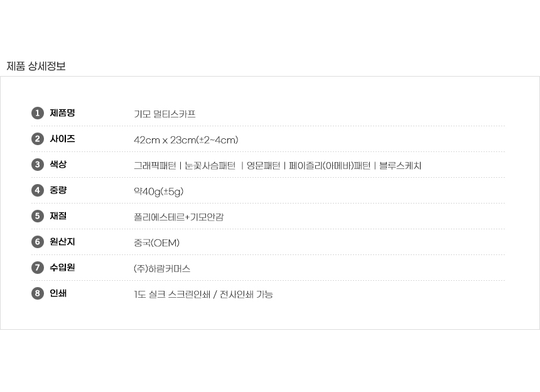Select the 블루스케치 color option
Screen dimensions: 540x392
(400, 166)
